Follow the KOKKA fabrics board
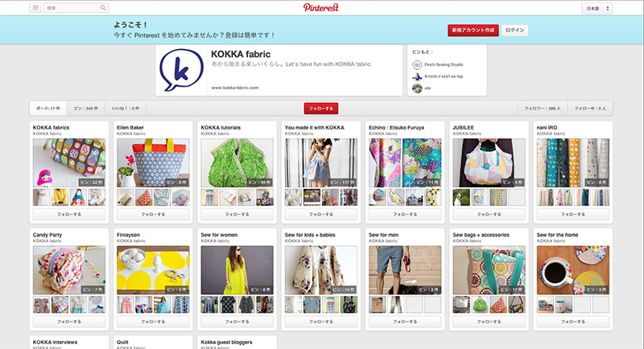The width and height of the screenshot is (644, 349). tap(69, 214)
